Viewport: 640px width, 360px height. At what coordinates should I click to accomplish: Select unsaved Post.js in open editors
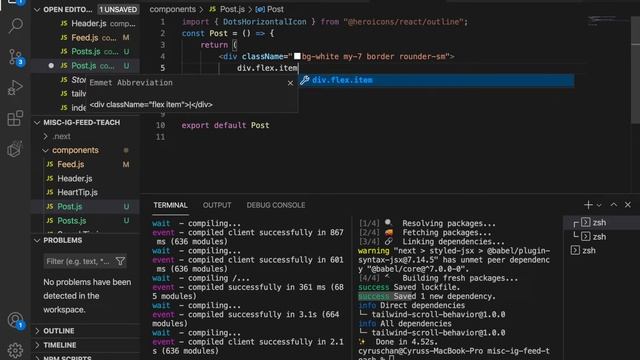tap(84, 65)
